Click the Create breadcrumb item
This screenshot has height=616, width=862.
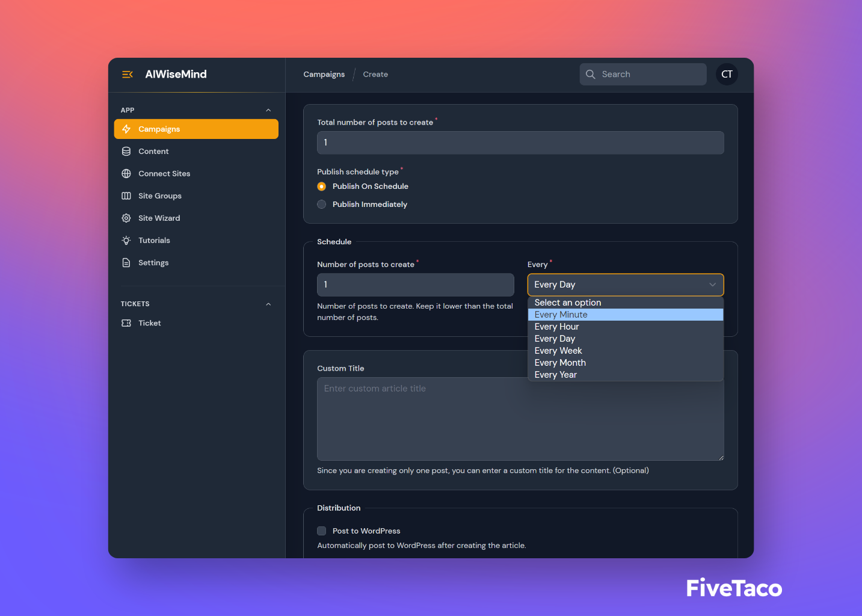tap(375, 75)
